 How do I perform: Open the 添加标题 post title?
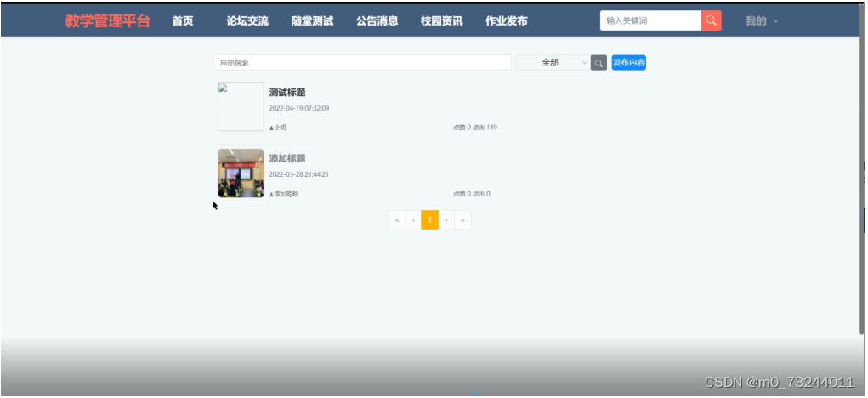coord(287,158)
